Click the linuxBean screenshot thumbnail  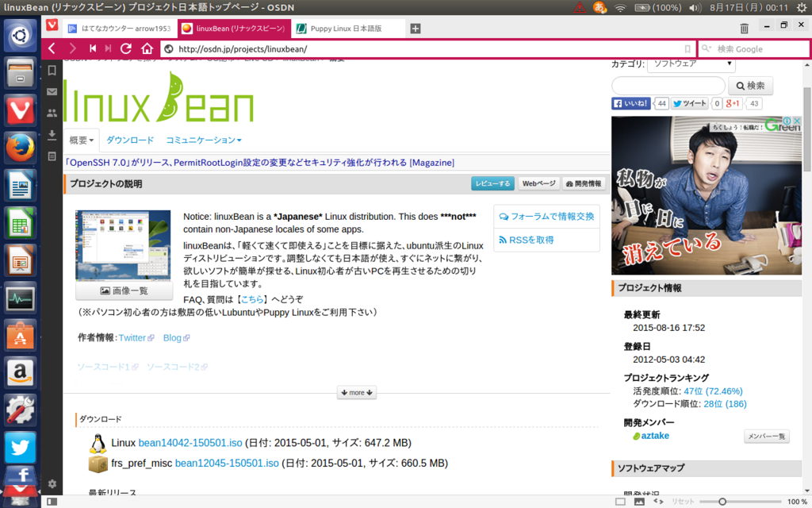[x=123, y=245]
